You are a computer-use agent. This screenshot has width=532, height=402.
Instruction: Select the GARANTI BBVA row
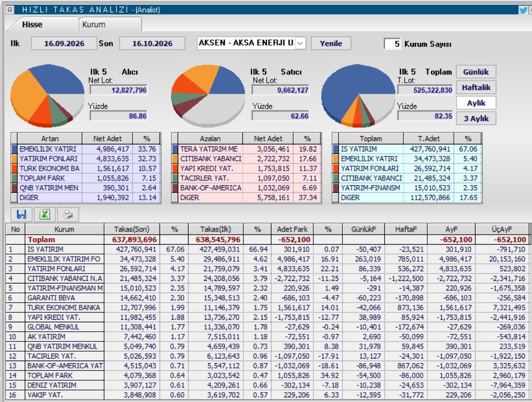coord(267,298)
